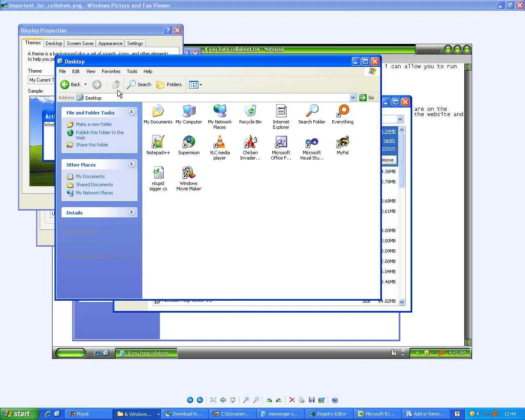Toggle the Folders pane button

point(169,84)
